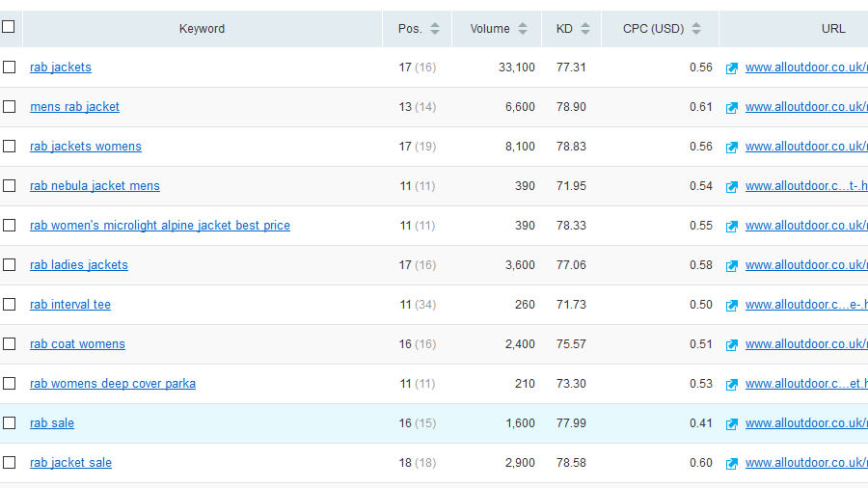Check the box for rab jackets womens

9,146
